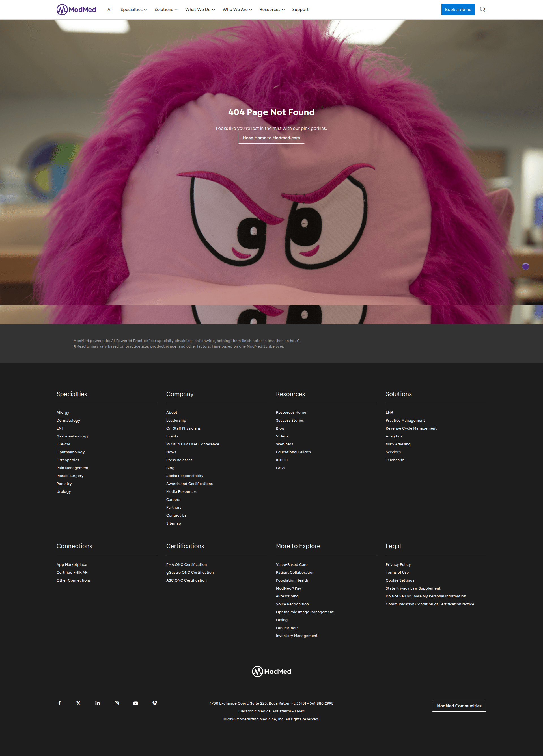Open the EMA ONC Certification link
The height and width of the screenshot is (756, 543).
pyautogui.click(x=186, y=564)
